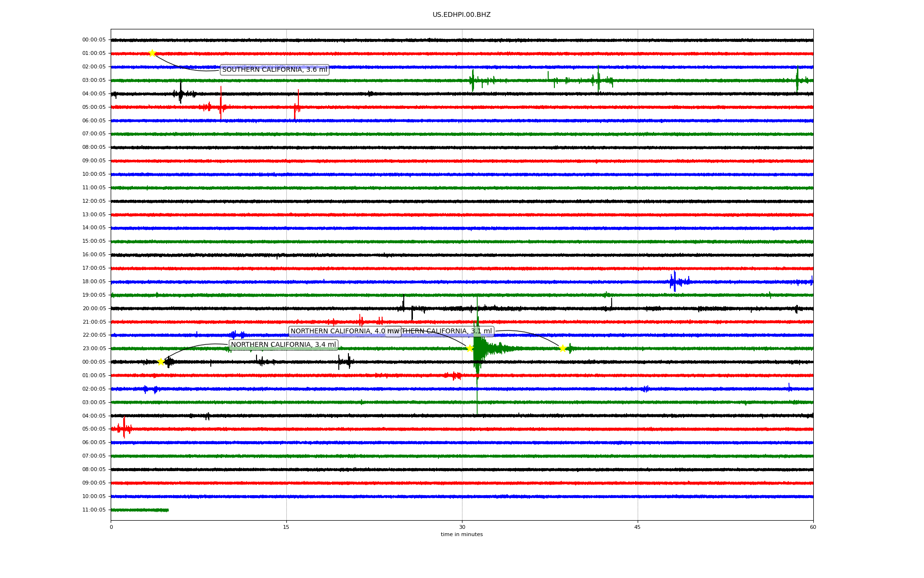The height and width of the screenshot is (578, 924).
Task: Select the 23:00:05 row label
Action: pyautogui.click(x=94, y=349)
